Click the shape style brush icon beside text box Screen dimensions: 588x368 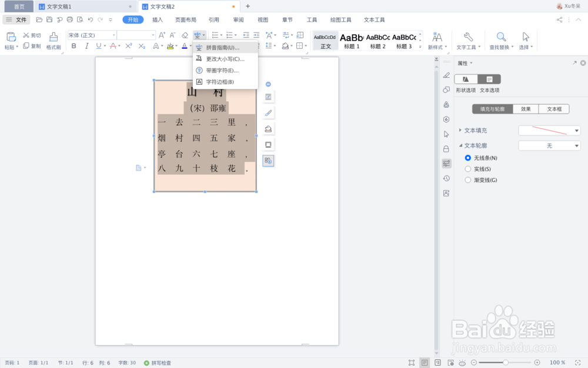(x=268, y=113)
